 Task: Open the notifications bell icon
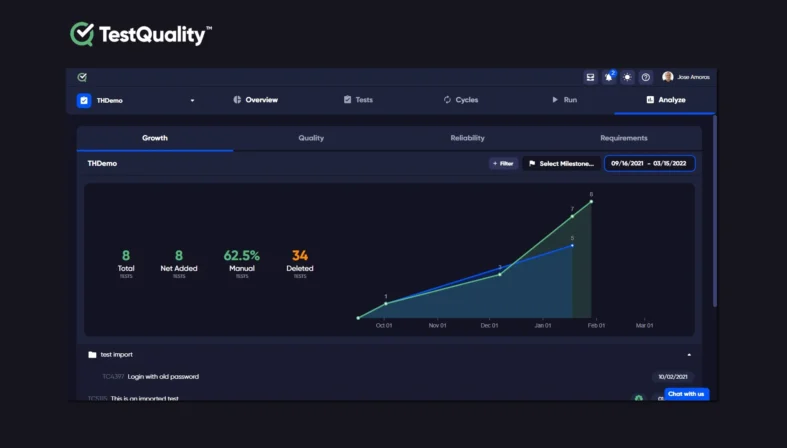(x=608, y=77)
